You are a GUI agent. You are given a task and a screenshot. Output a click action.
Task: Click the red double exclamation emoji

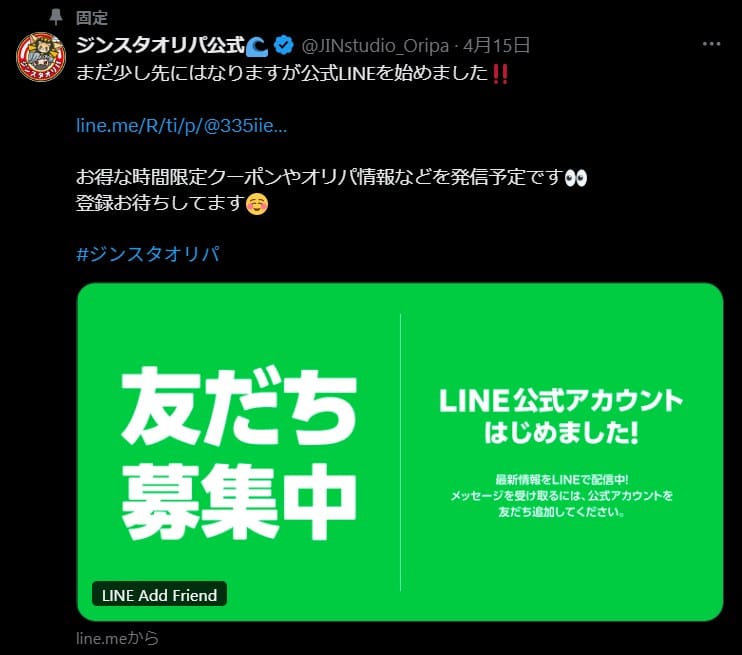pos(500,74)
